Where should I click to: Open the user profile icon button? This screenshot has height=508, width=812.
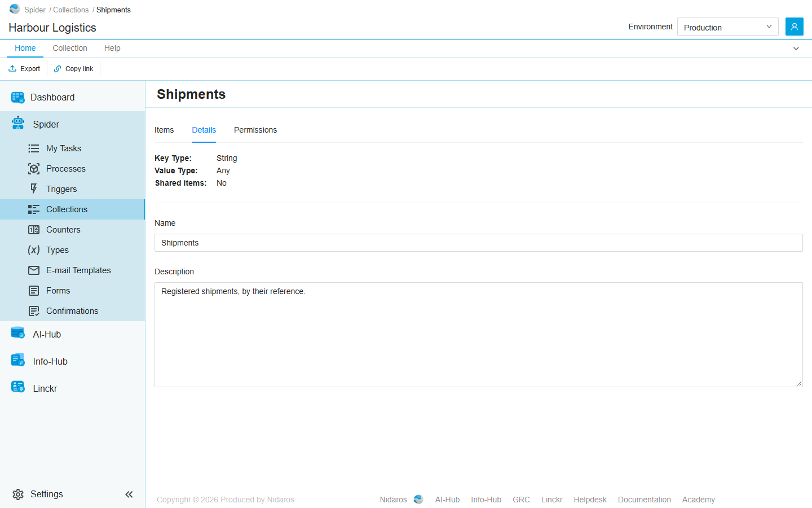[794, 27]
